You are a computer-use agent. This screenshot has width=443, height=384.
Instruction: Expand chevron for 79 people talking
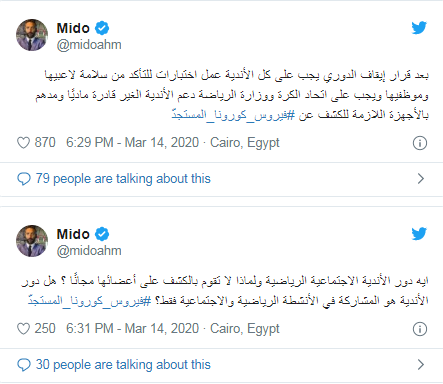[421, 179]
